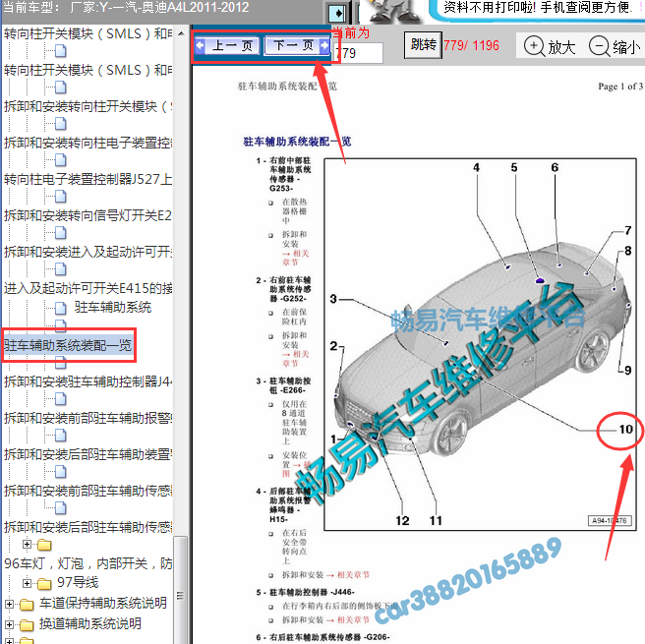The width and height of the screenshot is (645, 644).
Task: Select tree entry 拆卸和安装驻车辅助控制器J4
Action: [x=88, y=381]
